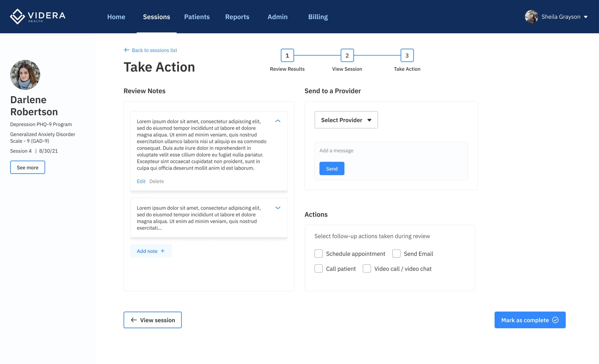
Task: Click step 2 View Session in progress stepper
Action: tap(347, 55)
